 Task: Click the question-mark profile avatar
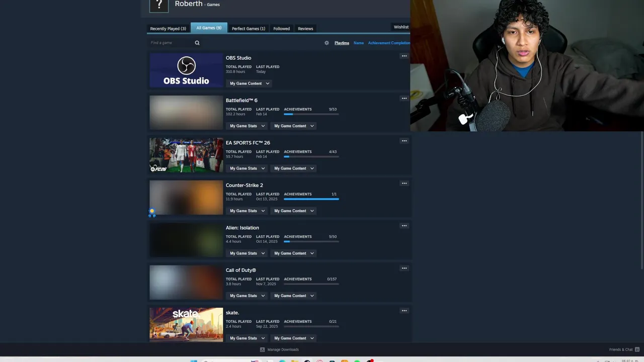point(159,6)
